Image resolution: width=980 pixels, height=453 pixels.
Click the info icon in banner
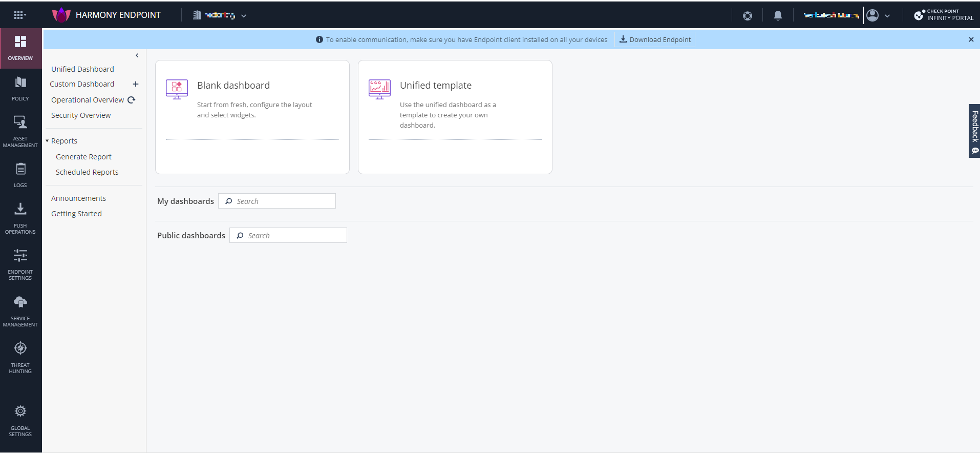pyautogui.click(x=319, y=39)
